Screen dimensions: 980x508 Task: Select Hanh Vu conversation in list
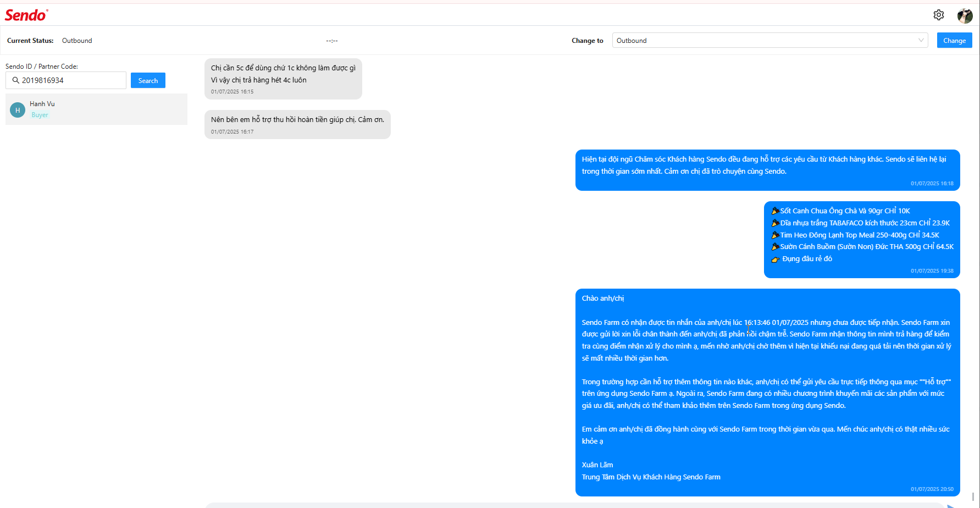click(x=96, y=109)
